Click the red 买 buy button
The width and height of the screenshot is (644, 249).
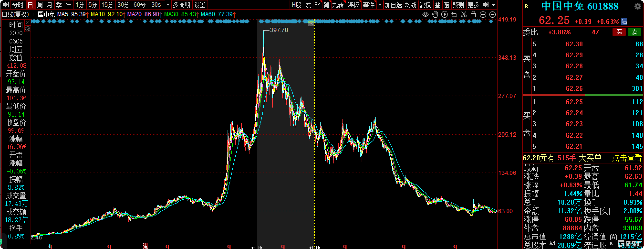619,32
